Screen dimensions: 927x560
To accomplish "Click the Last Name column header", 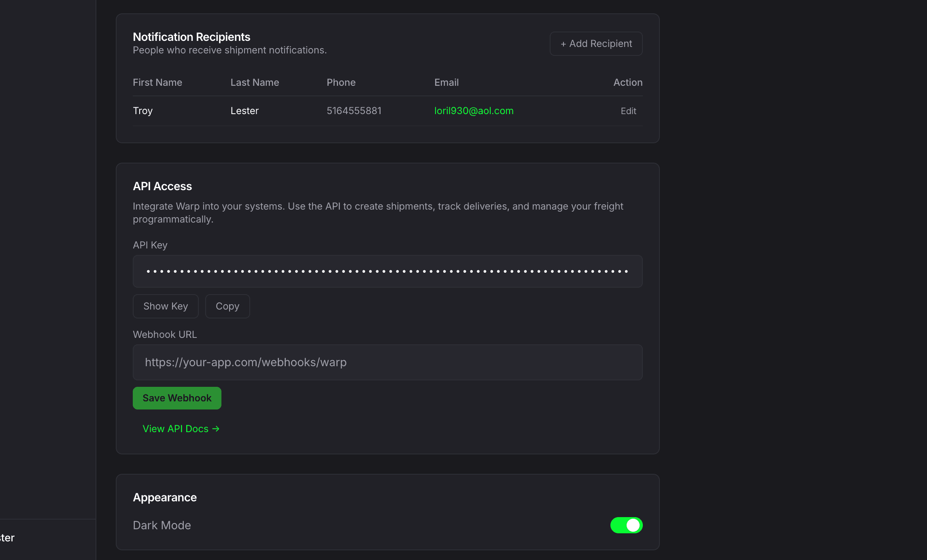I will point(255,82).
